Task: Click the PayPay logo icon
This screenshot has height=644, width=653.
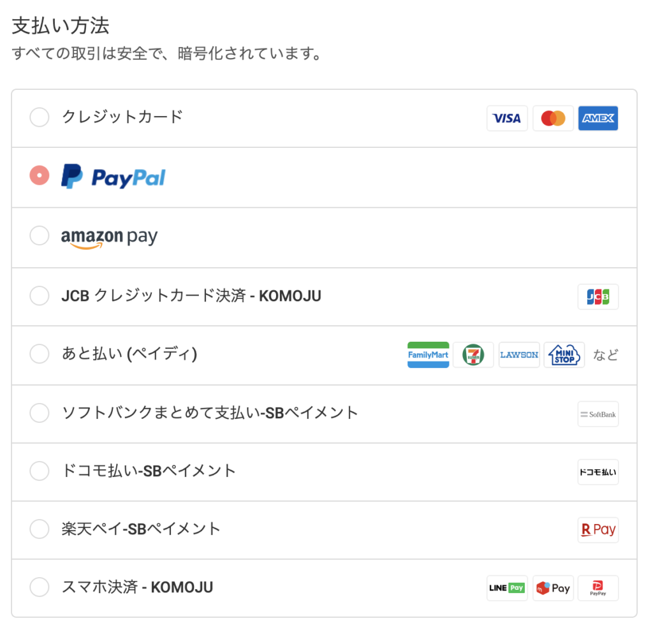Action: (x=598, y=588)
